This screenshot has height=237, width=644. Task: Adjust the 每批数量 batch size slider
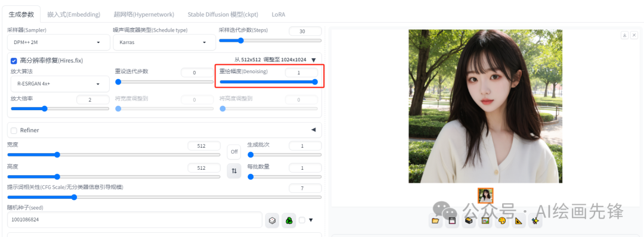click(x=284, y=177)
